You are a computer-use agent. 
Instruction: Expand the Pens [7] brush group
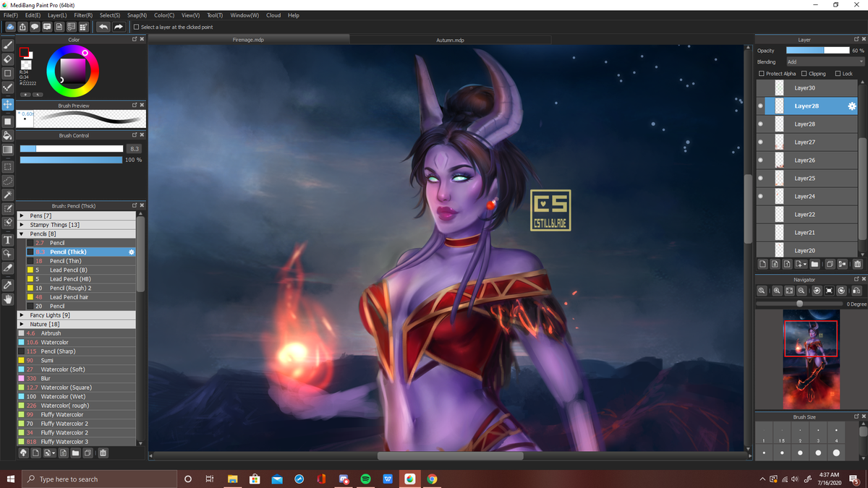click(x=22, y=215)
